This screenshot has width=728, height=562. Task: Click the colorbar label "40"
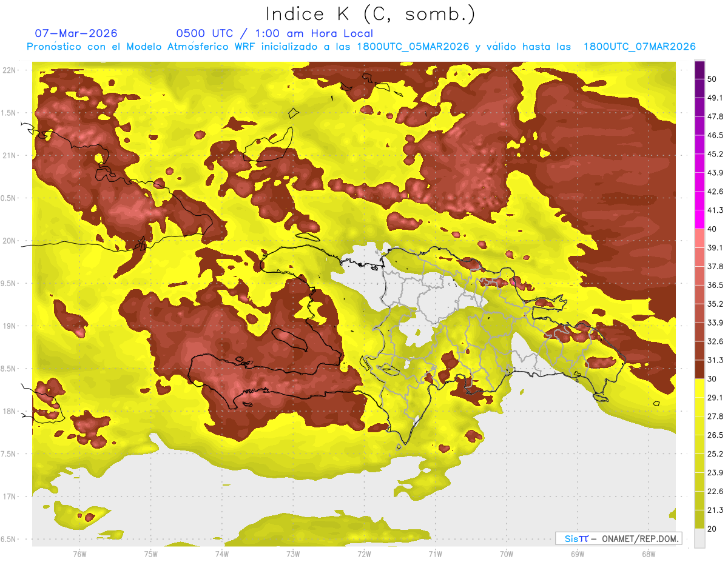coord(713,229)
